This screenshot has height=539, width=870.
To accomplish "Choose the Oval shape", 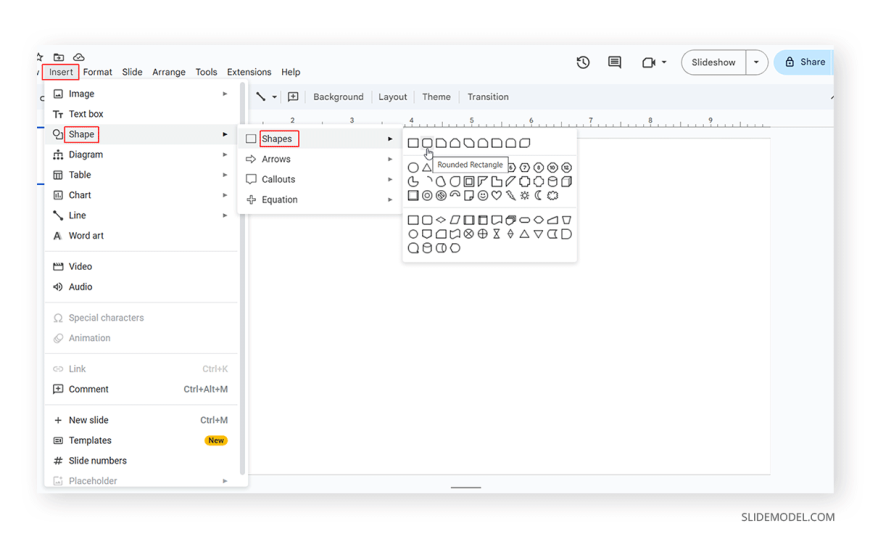I will (x=413, y=168).
